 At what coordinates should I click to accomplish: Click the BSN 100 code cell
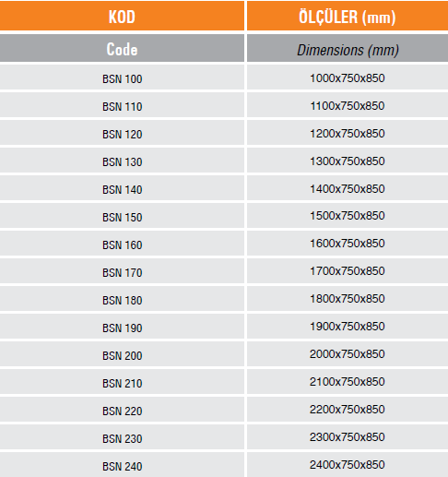pos(122,77)
